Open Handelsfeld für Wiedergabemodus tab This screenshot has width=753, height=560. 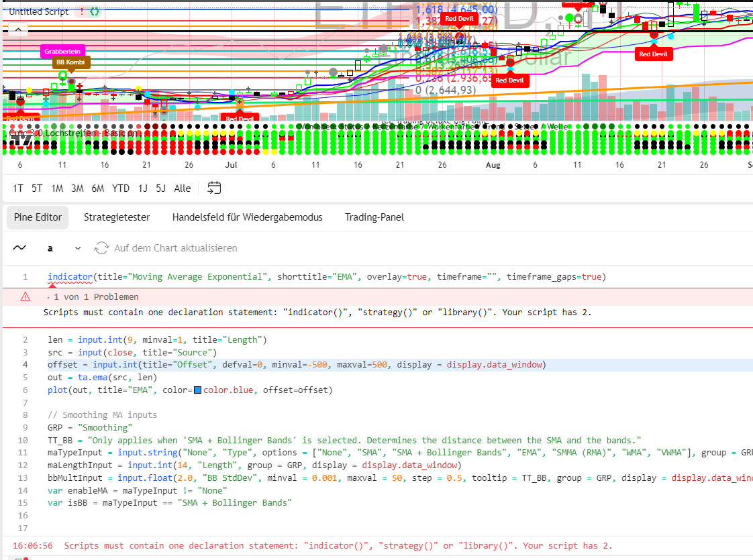247,217
